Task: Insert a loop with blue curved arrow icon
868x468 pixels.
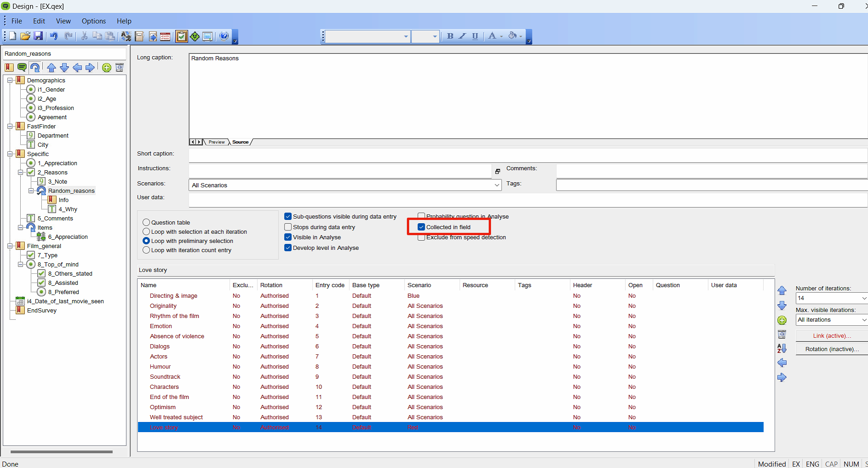Action: [x=35, y=68]
